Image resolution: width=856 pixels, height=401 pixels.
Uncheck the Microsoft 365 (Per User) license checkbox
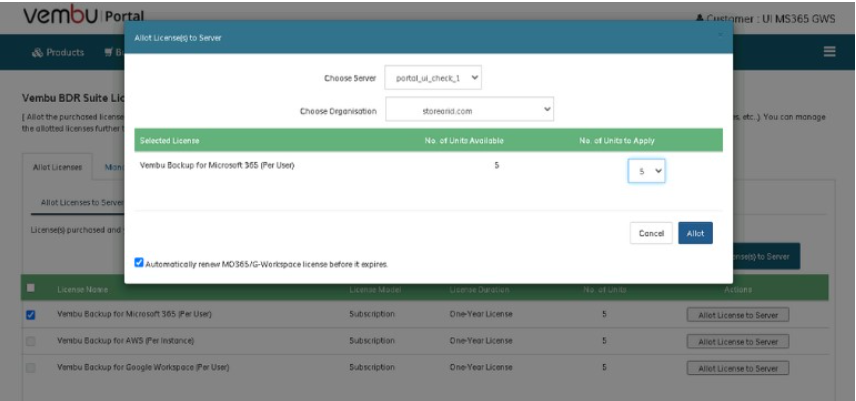tap(31, 315)
